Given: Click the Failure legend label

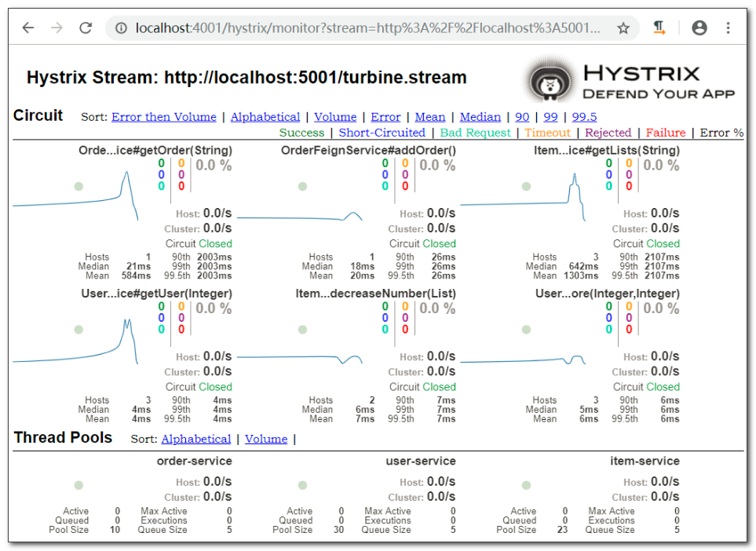Looking at the screenshot, I should 666,133.
